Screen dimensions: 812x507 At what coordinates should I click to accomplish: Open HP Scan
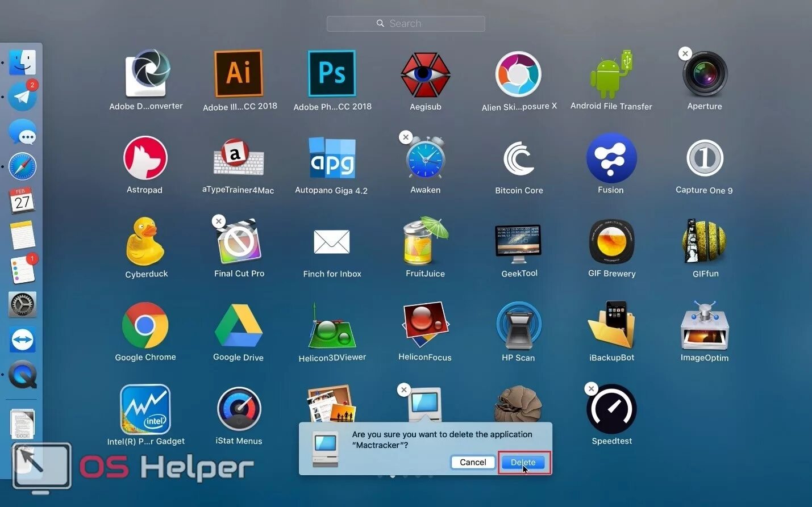[x=518, y=325]
